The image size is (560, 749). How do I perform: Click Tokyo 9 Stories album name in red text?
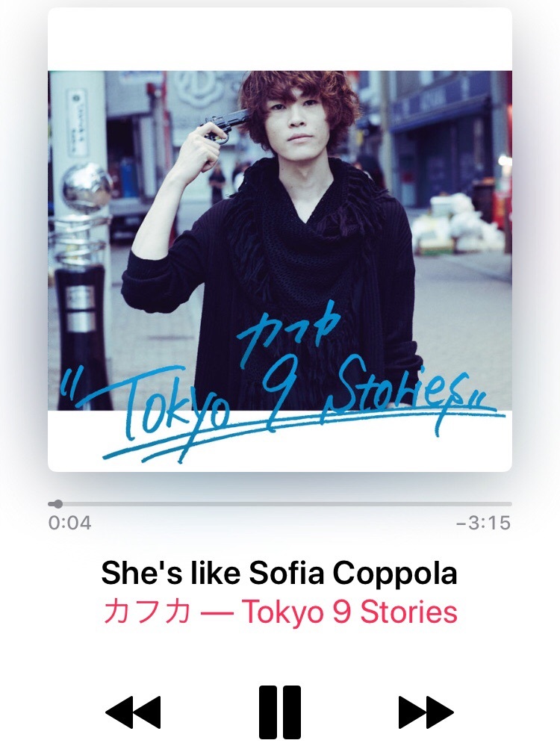click(x=349, y=612)
